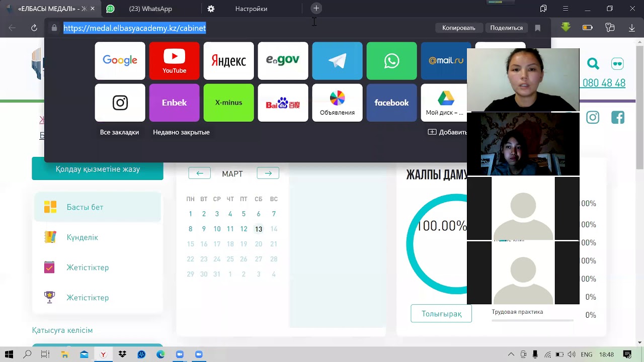Screen dimensions: 644x362
Task: Click the Поделиться button
Action: 506,28
